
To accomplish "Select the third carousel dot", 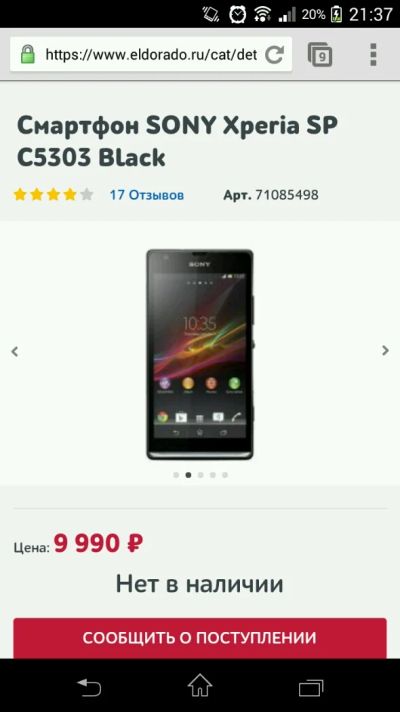I will 200,475.
